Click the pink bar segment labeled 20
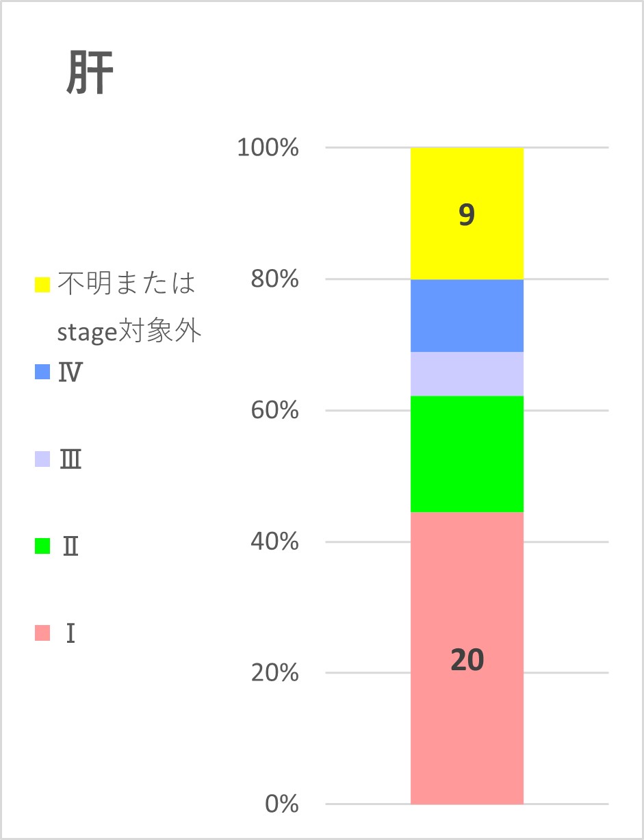This screenshot has height=840, width=644. tap(467, 658)
